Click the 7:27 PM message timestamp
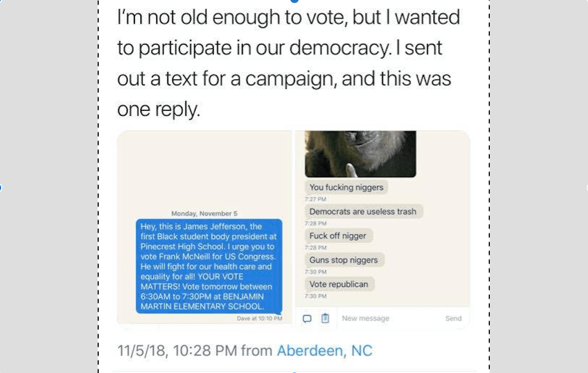The image size is (588, 373). [315, 199]
